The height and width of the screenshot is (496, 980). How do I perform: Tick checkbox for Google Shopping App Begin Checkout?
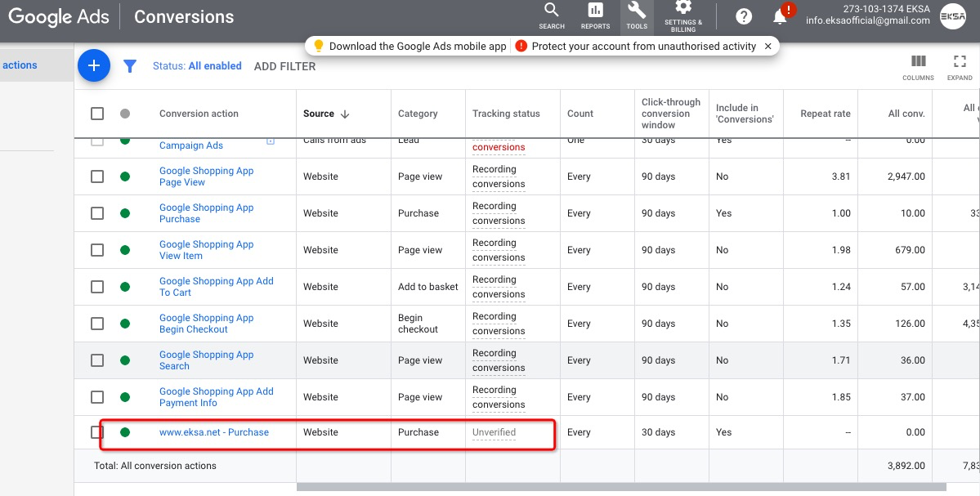pyautogui.click(x=97, y=324)
